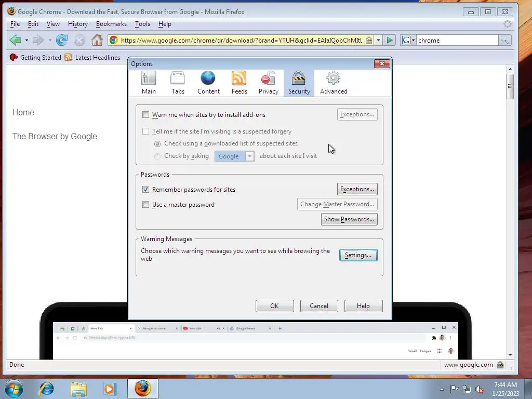Click Show Passwords button

coord(349,219)
